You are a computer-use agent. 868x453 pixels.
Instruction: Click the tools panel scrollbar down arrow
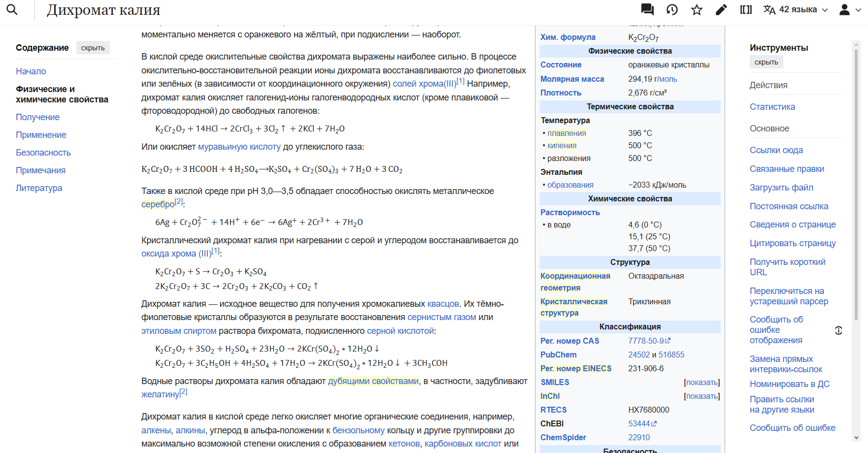pos(856,437)
